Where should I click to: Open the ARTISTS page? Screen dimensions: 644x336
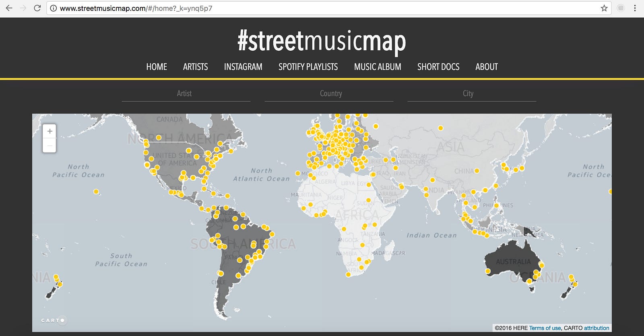(195, 67)
